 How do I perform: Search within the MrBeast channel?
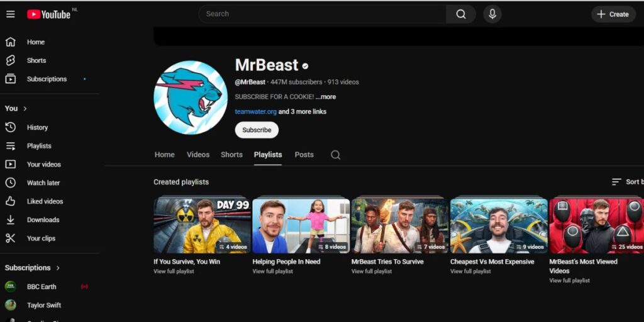point(336,155)
